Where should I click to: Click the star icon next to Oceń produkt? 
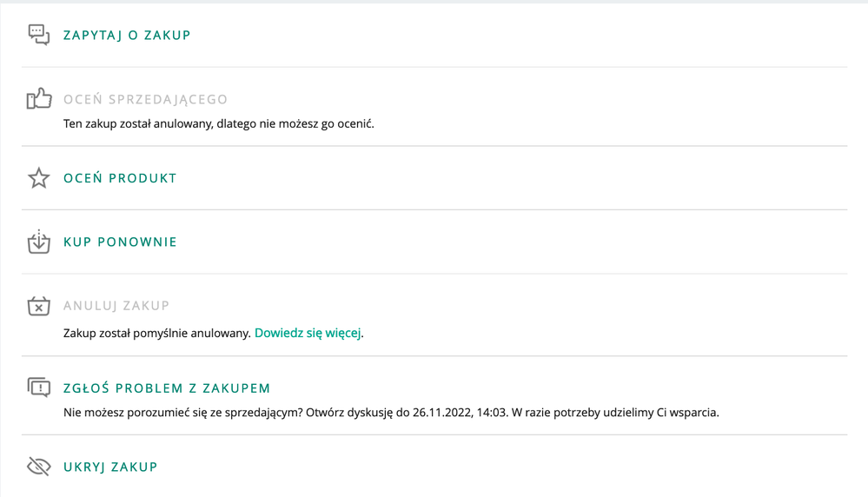click(x=39, y=178)
